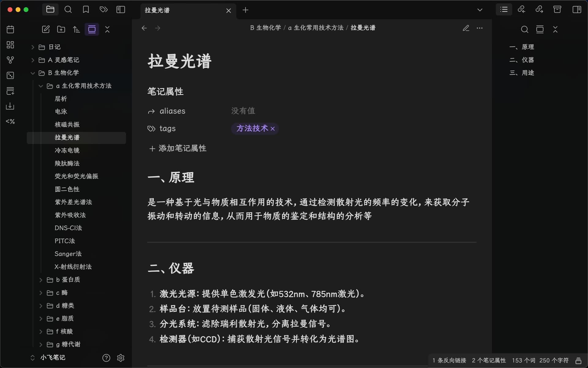Toggle the left sidebar
This screenshot has width=588, height=368.
121,10
